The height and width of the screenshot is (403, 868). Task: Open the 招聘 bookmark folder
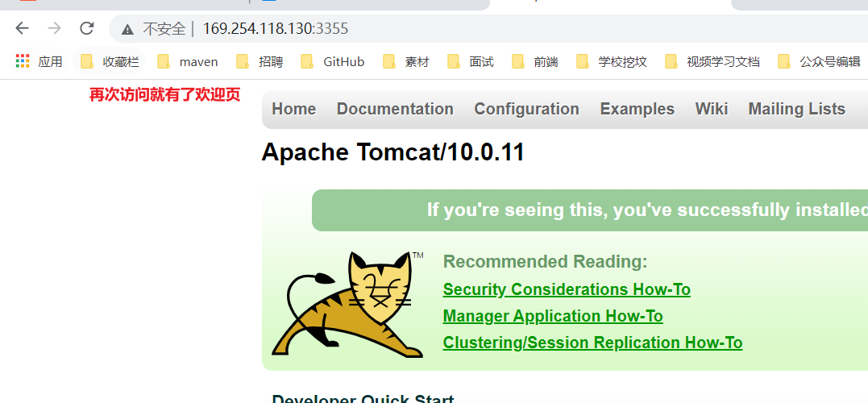click(x=259, y=61)
